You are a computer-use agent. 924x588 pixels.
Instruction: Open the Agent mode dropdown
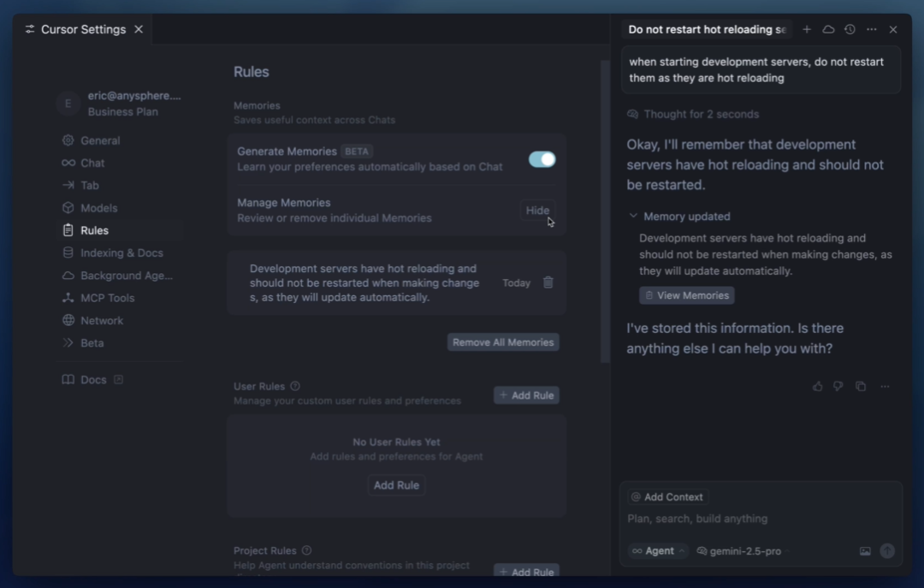pos(658,551)
